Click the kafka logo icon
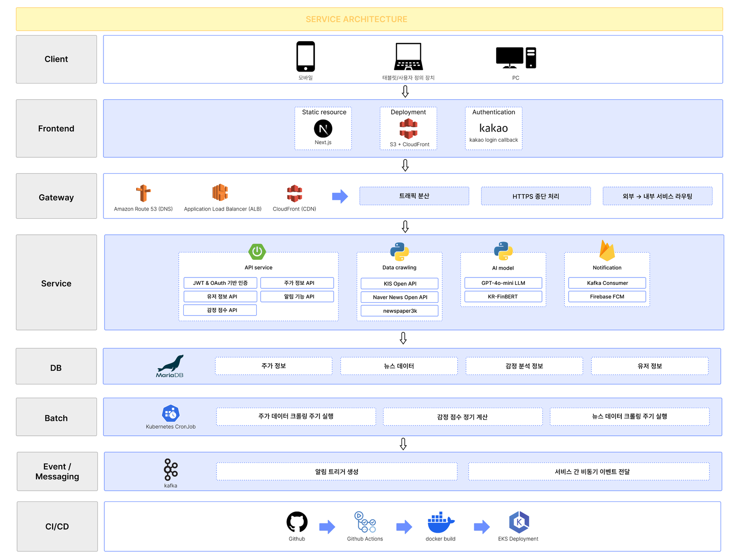The width and height of the screenshot is (739, 560). pos(170,470)
